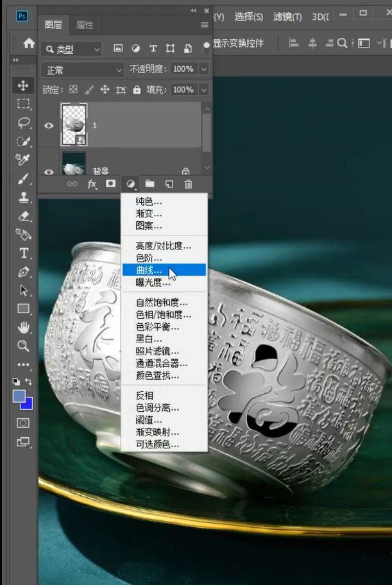Open the layer style fx menu

coord(92,184)
